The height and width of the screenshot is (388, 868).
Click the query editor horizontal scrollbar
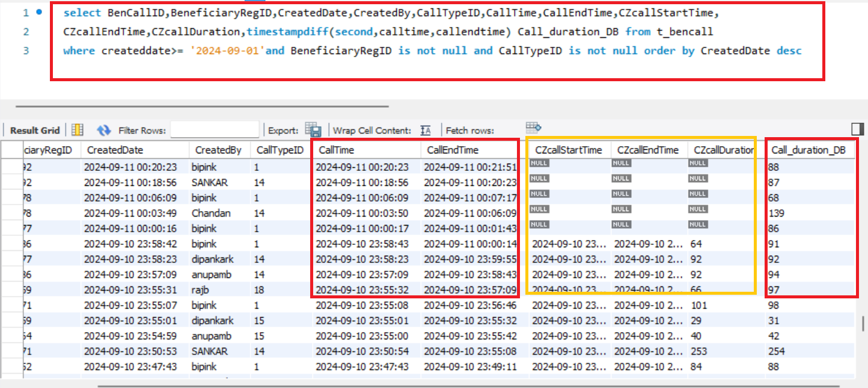point(202,107)
